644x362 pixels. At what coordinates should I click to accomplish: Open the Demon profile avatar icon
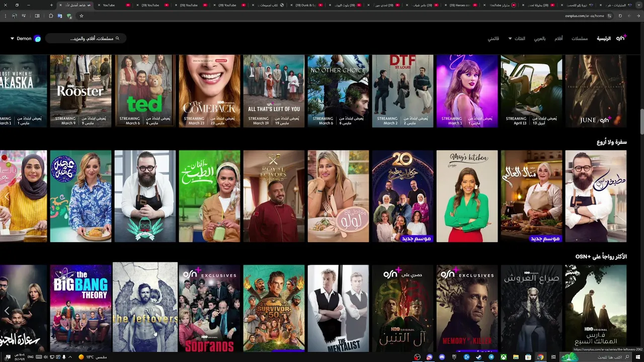point(38,39)
